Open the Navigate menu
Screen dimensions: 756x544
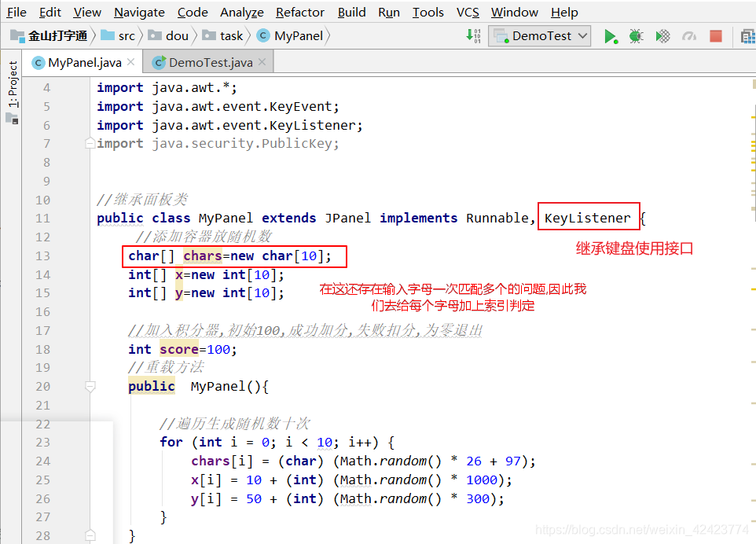tap(139, 12)
